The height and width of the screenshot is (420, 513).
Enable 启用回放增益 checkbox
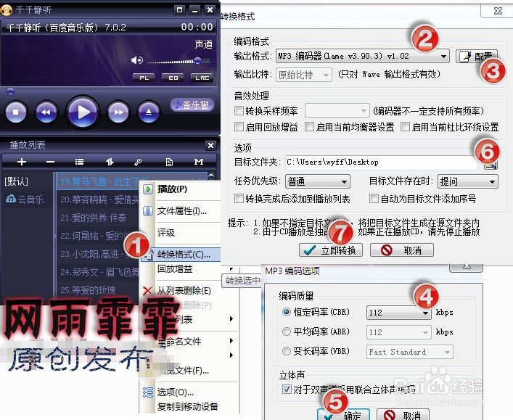pyautogui.click(x=239, y=127)
